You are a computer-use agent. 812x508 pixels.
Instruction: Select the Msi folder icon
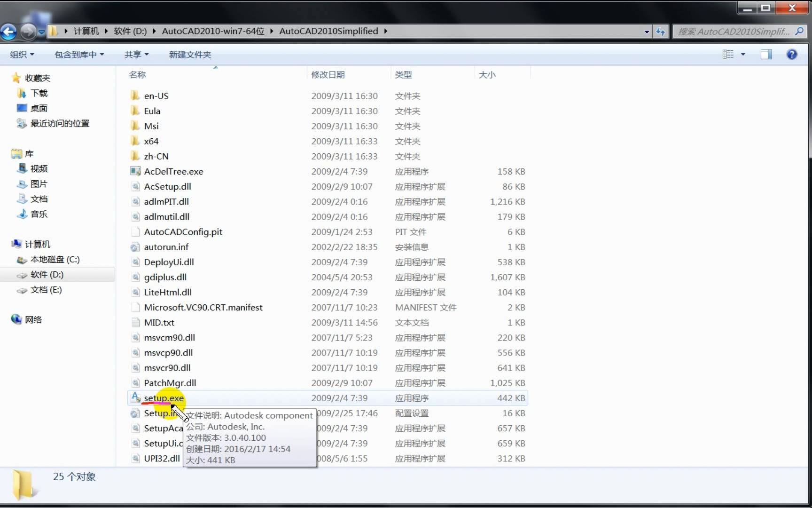click(135, 126)
